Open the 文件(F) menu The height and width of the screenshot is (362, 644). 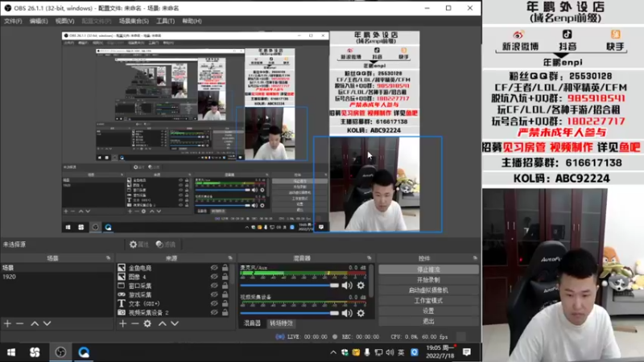pos(13,21)
